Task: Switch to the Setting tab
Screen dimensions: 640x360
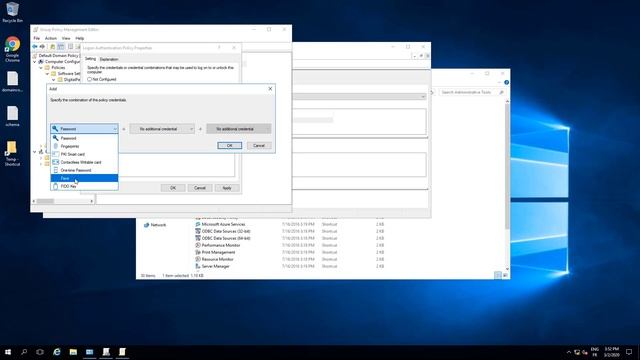Action: 90,59
